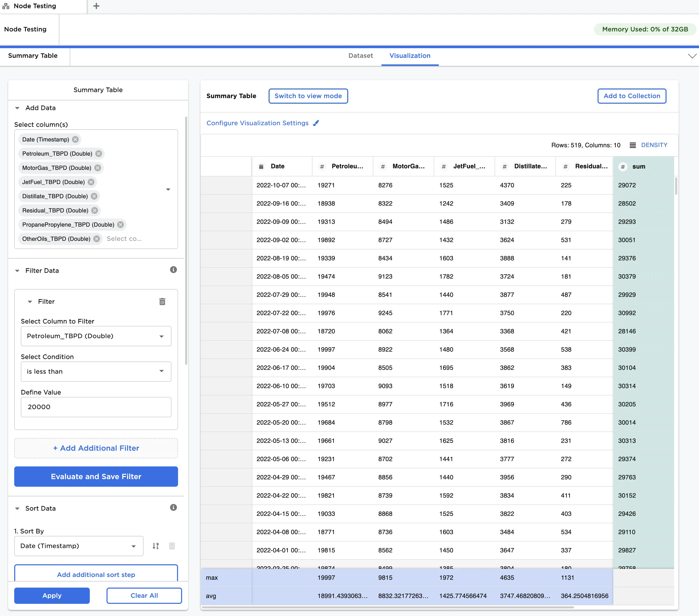Remove the Date (Timestamp) column chip
The image size is (699, 616).
coord(75,139)
